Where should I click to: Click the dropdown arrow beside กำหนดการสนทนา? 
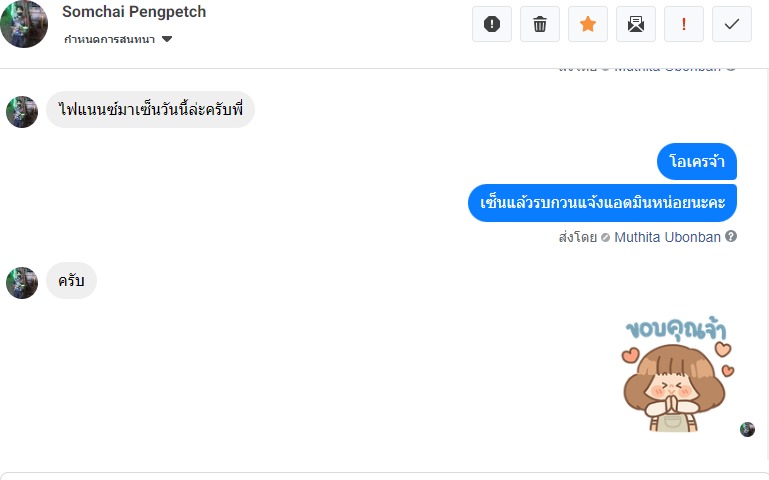point(167,39)
